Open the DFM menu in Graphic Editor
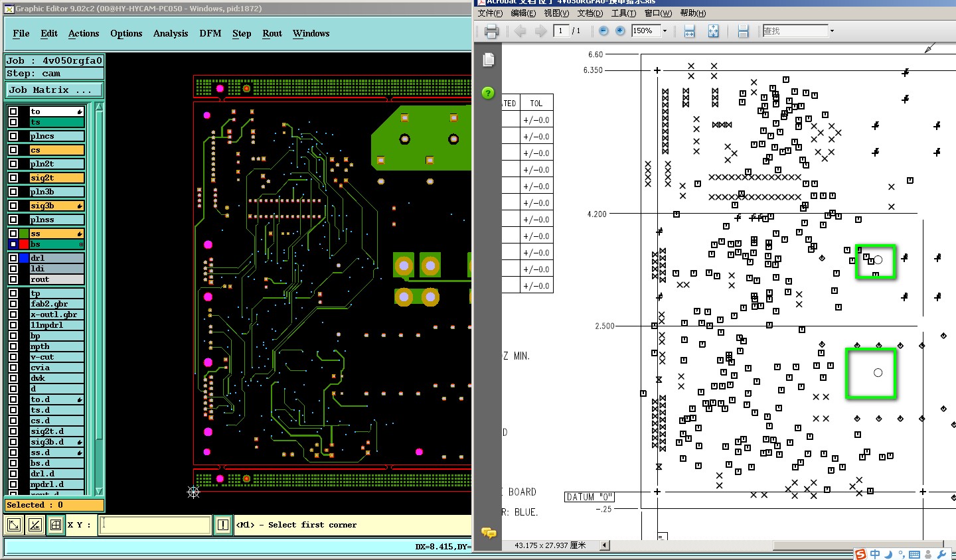The height and width of the screenshot is (560, 956). pos(210,33)
